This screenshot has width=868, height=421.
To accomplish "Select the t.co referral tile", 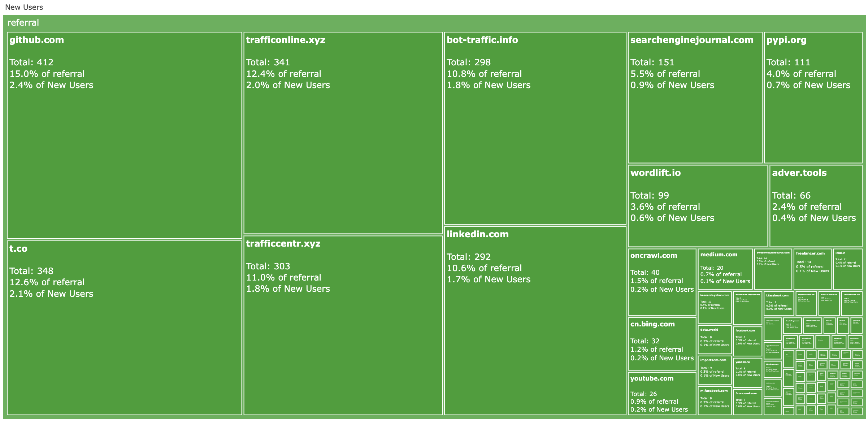I will pos(124,328).
